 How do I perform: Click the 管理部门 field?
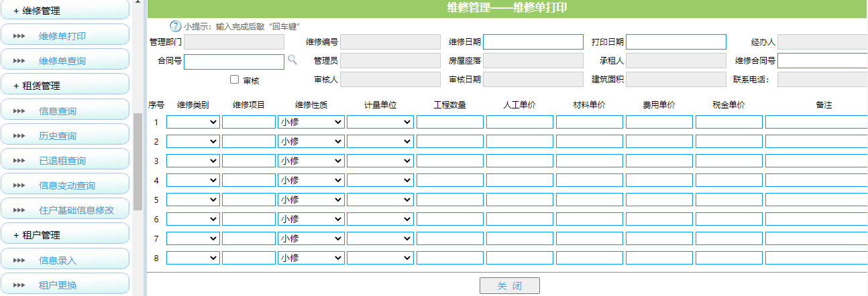pos(234,42)
